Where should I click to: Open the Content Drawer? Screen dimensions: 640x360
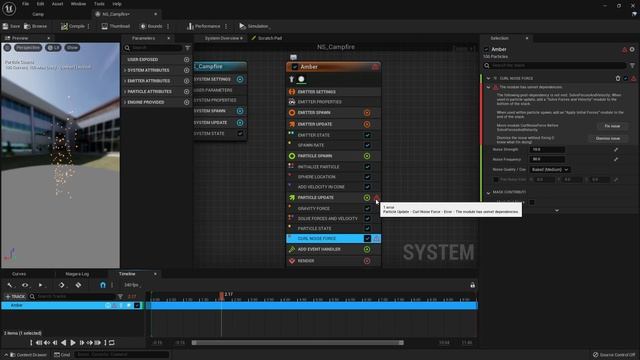pyautogui.click(x=28, y=355)
